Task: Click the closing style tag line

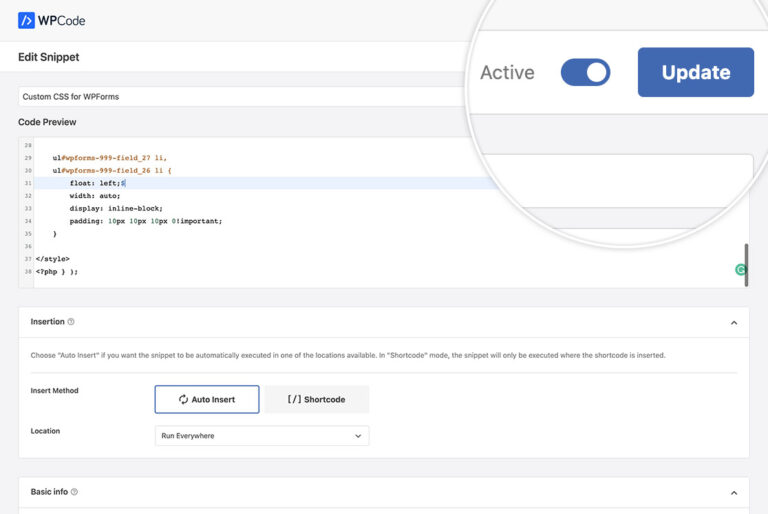Action: click(53, 259)
